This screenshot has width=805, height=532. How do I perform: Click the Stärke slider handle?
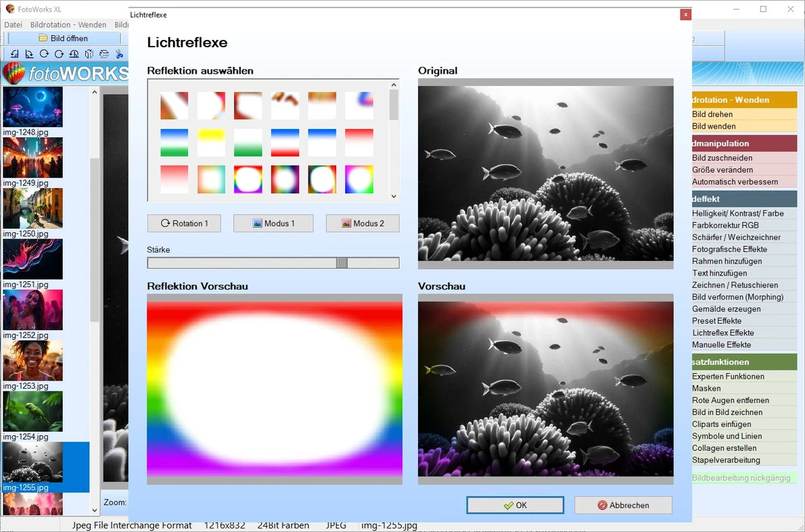coord(342,263)
